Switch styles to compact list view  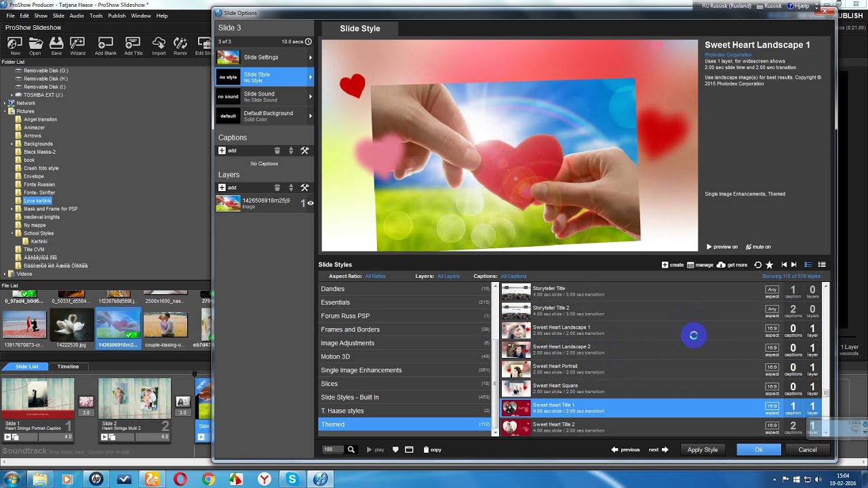coord(822,265)
